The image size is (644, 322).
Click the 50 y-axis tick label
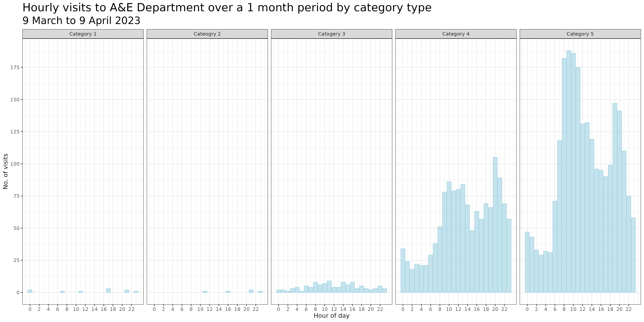click(16, 228)
